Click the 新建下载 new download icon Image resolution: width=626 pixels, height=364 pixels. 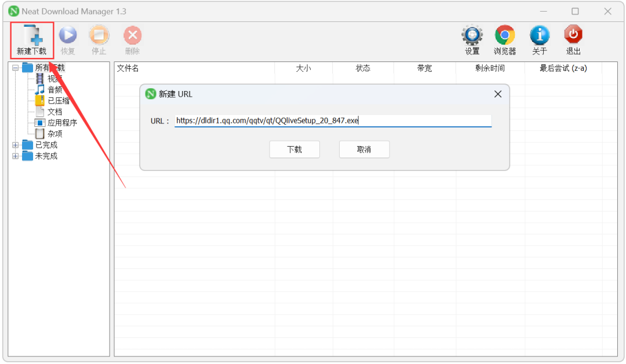(32, 35)
